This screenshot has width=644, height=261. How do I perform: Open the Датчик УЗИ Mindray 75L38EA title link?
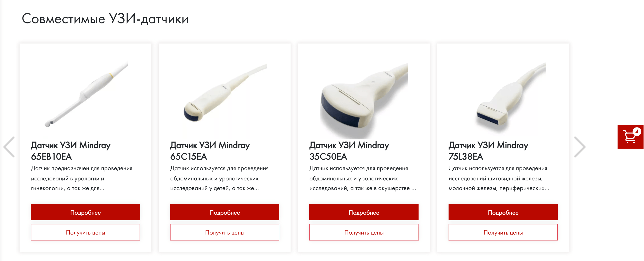click(x=488, y=151)
